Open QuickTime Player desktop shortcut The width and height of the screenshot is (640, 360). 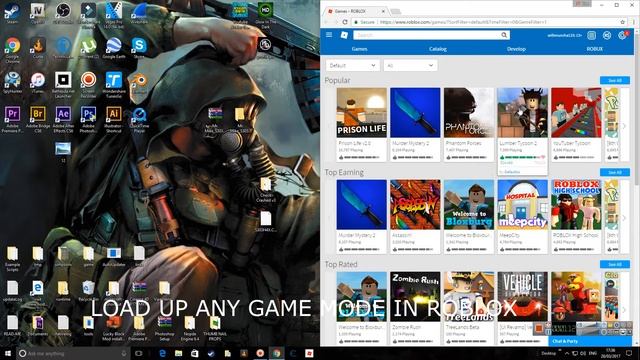139,120
